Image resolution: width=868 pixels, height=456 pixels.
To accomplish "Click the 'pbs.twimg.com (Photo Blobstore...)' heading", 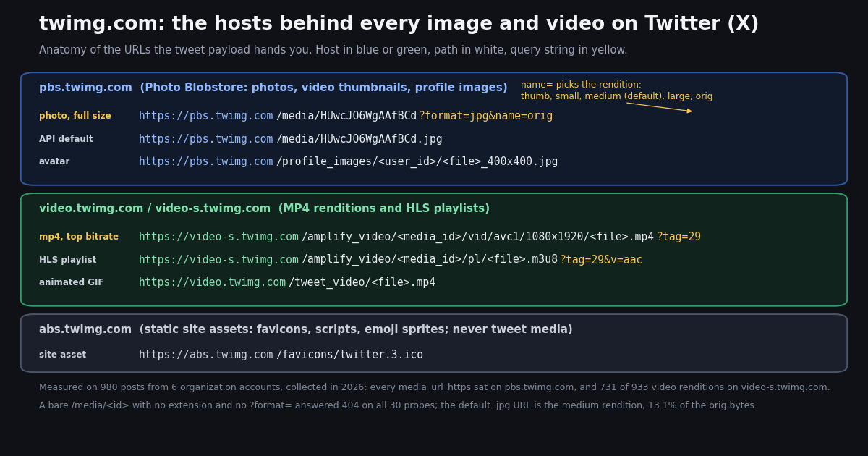I will [x=273, y=88].
